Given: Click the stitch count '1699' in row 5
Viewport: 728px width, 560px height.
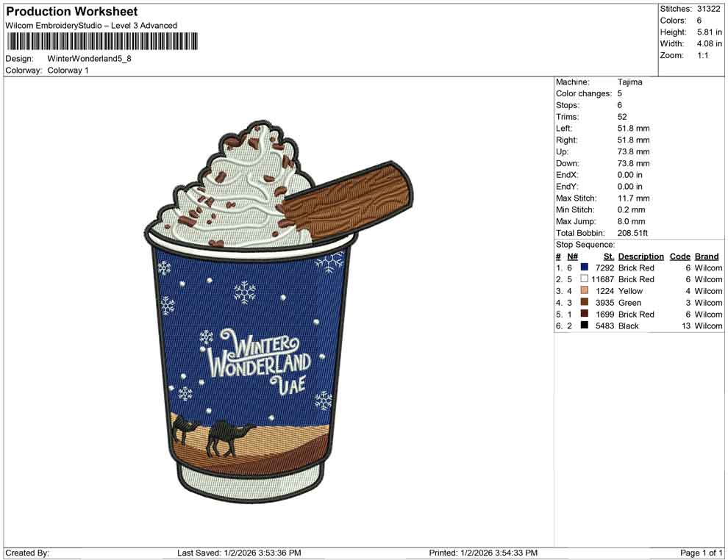Looking at the screenshot, I should point(605,314).
